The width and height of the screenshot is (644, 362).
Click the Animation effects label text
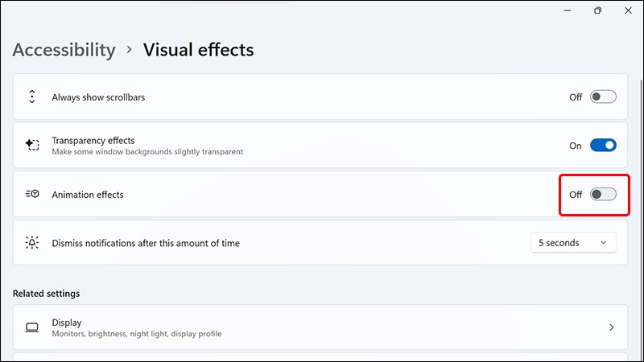(x=88, y=194)
